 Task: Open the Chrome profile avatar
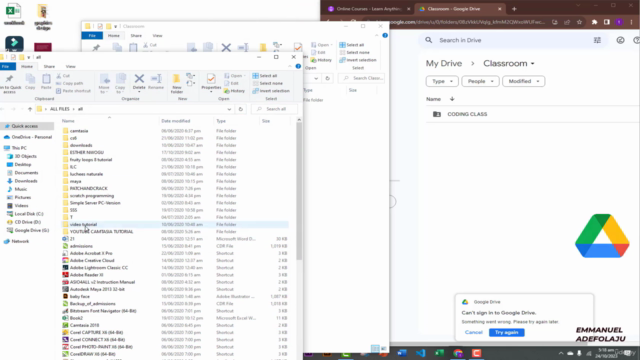click(619, 22)
